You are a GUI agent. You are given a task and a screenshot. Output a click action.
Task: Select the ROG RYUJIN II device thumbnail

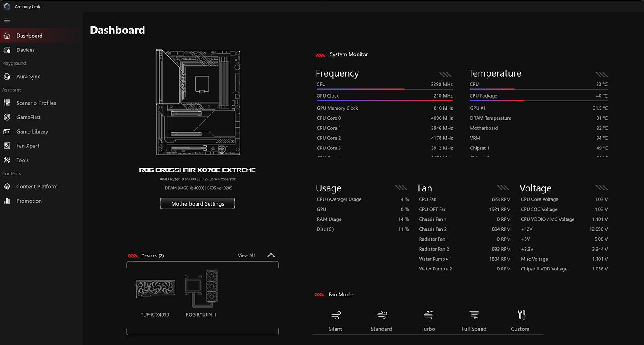click(x=201, y=289)
